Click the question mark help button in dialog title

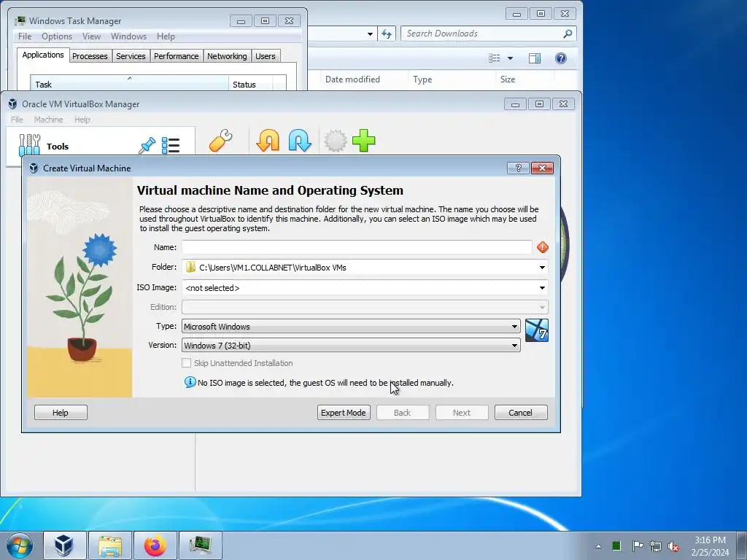click(x=519, y=168)
